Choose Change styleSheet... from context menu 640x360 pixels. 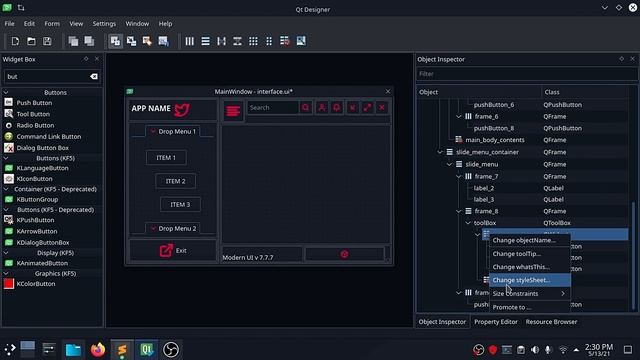(x=529, y=280)
